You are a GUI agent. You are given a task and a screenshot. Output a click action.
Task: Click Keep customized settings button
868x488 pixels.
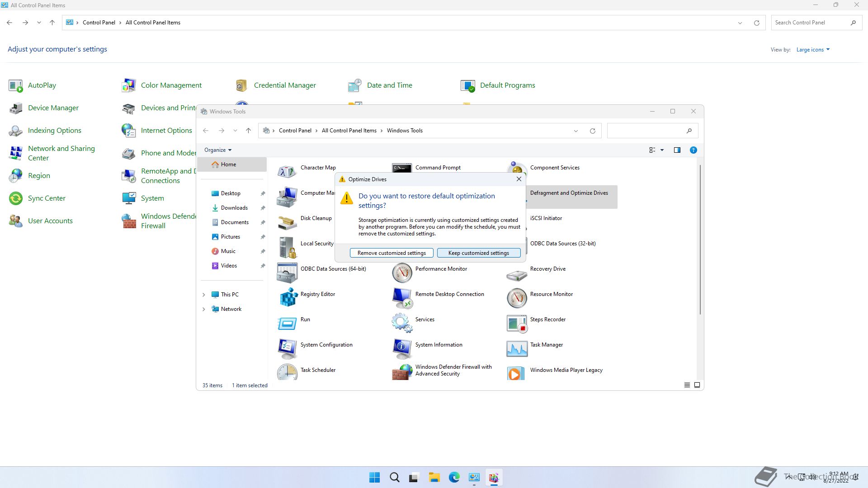(x=478, y=253)
